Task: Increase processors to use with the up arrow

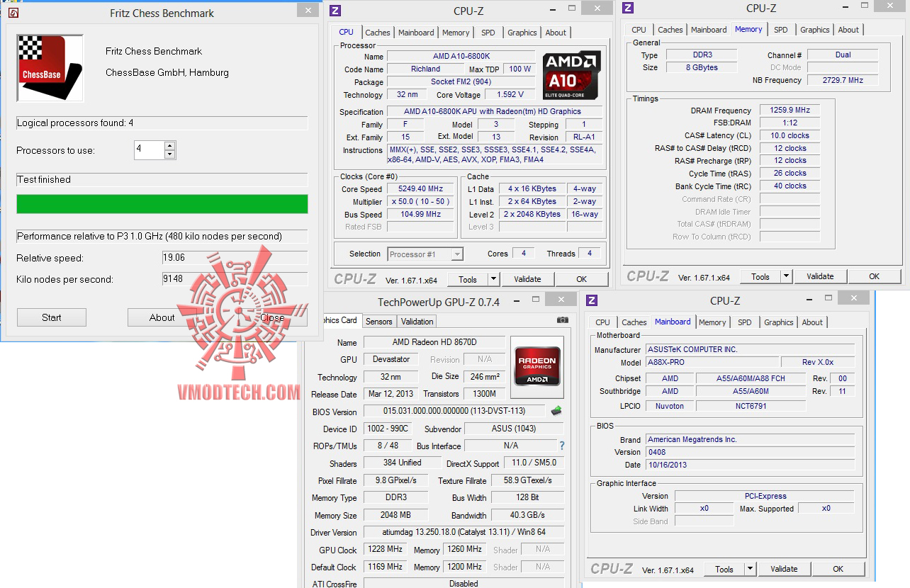Action: 169,146
